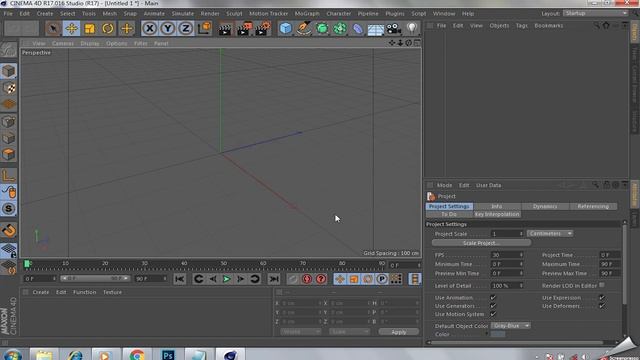Open the Sculpt menu
The image size is (640, 360).
(x=234, y=13)
